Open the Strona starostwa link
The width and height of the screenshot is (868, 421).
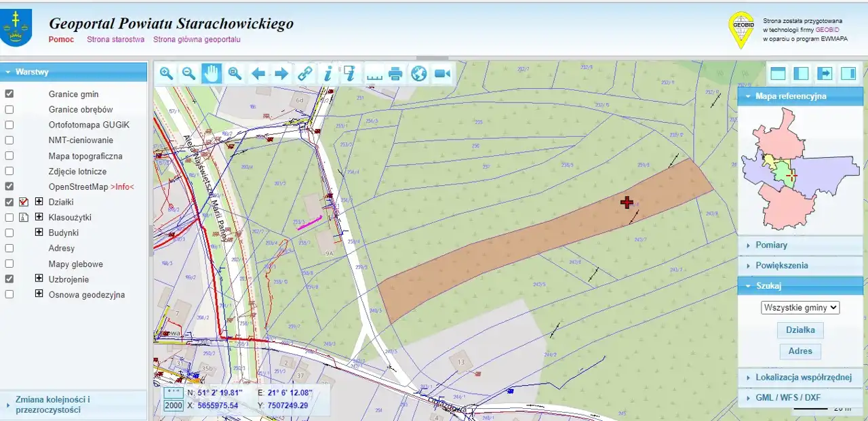click(115, 39)
